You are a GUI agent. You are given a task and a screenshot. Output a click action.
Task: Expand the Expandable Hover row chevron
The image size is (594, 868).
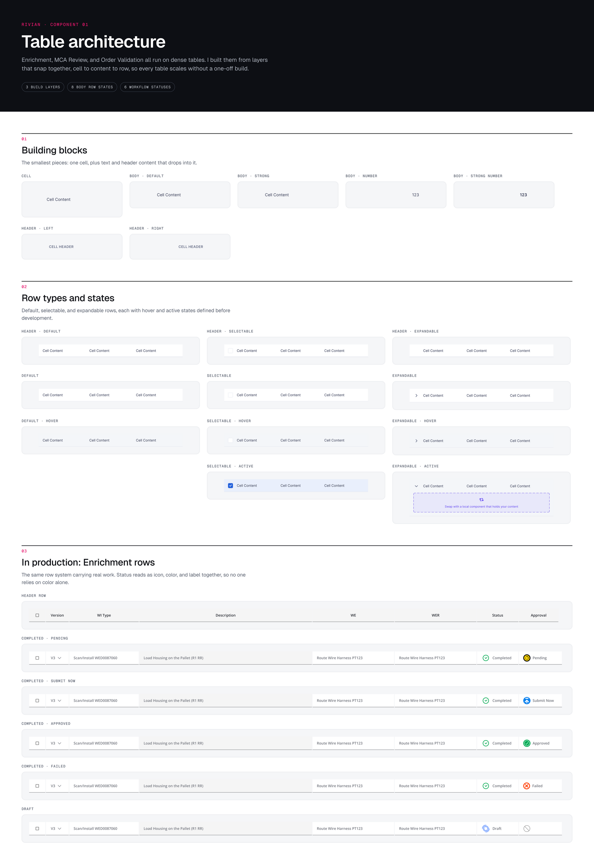point(416,440)
